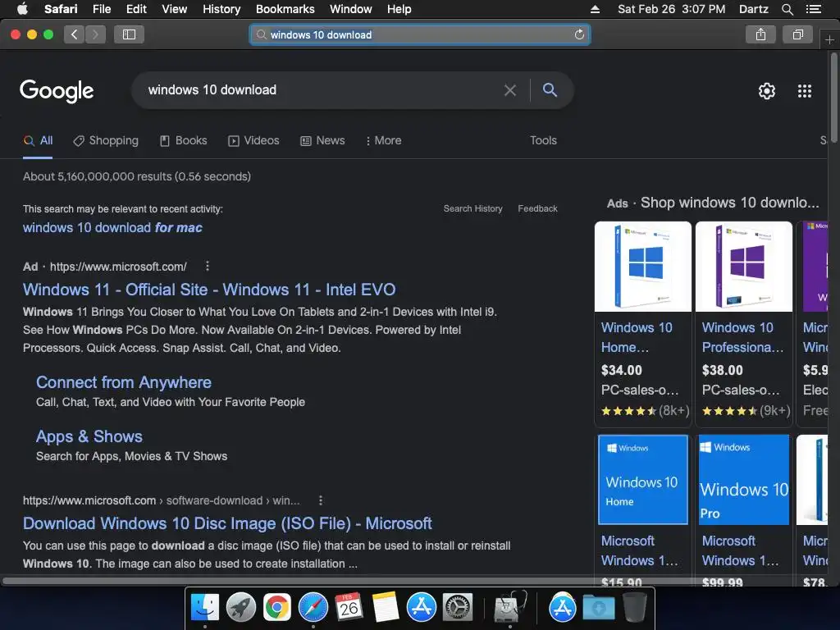Show all tabs overview button
This screenshot has height=630, width=840.
[797, 34]
